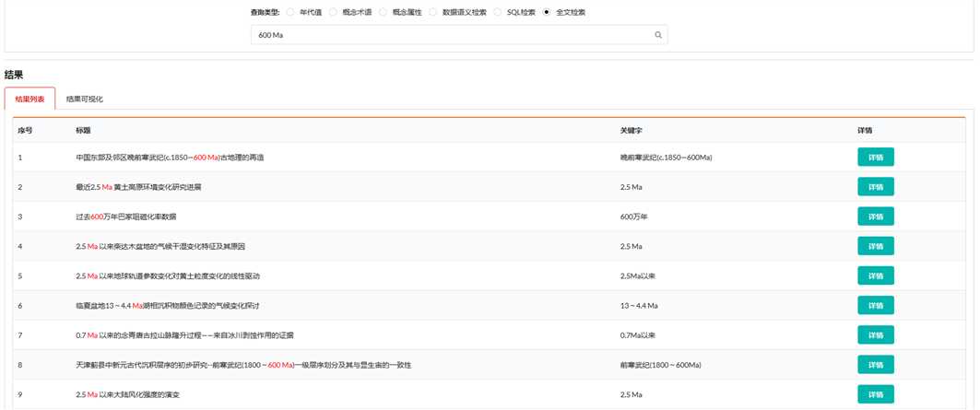Open 详情 for the 过去600万年 row
The height and width of the screenshot is (410, 980).
(x=876, y=217)
